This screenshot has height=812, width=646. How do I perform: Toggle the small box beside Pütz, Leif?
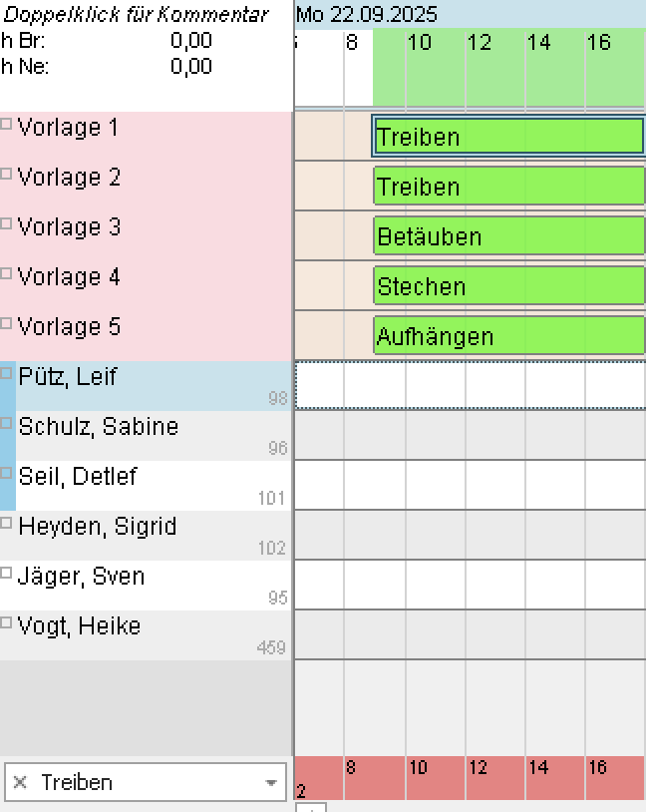6,373
